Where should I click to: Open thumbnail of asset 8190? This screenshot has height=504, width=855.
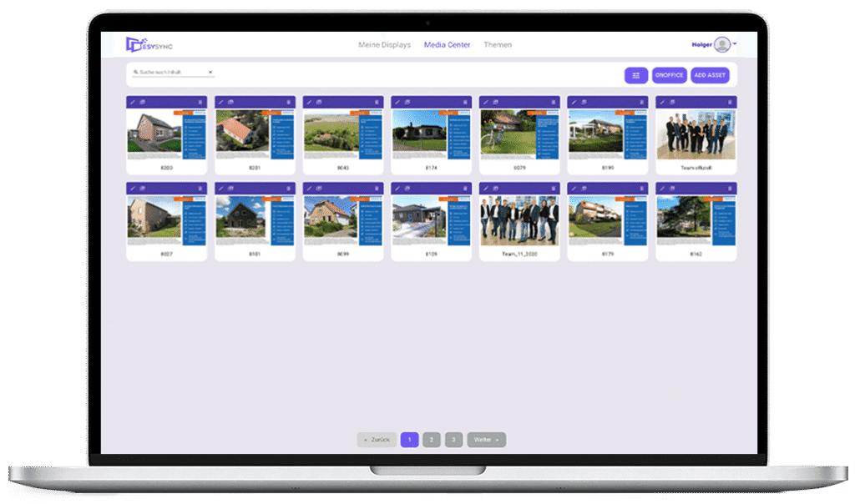[x=608, y=134]
